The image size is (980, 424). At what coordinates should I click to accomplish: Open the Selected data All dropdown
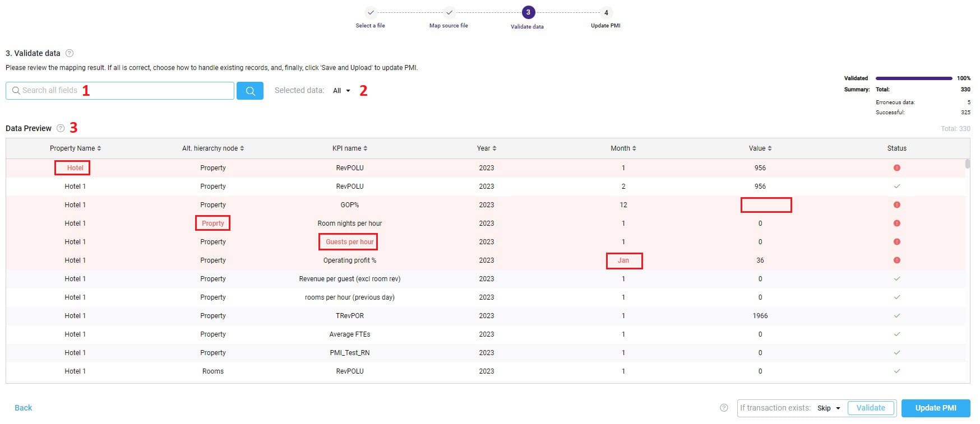tap(341, 91)
